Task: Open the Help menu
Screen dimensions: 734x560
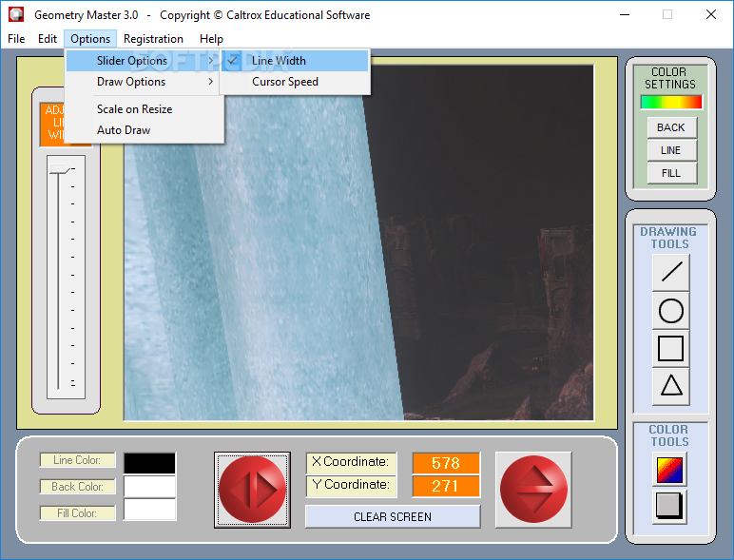Action: [x=211, y=39]
